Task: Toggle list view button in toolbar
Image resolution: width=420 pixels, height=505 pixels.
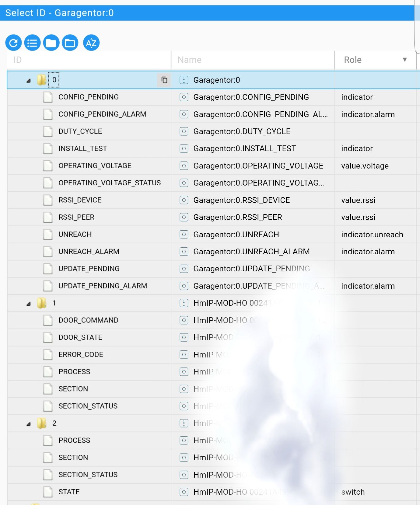Action: [32, 43]
